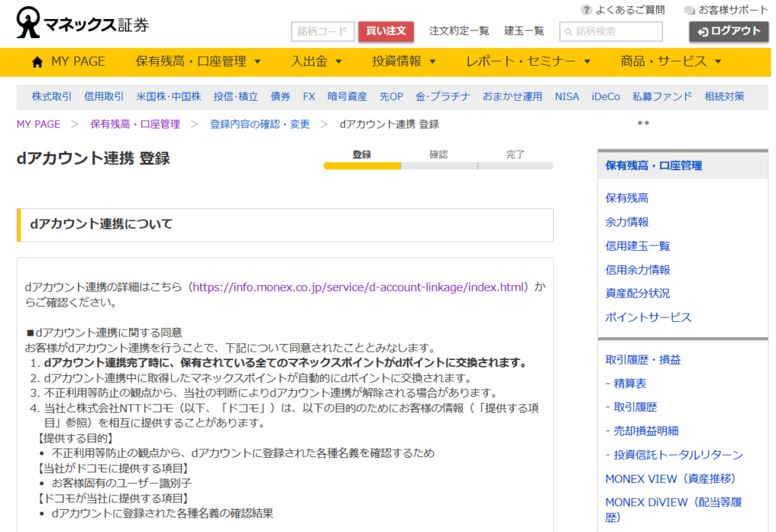
Task: Expand the 投資情報 dropdown menu
Action: 404,61
